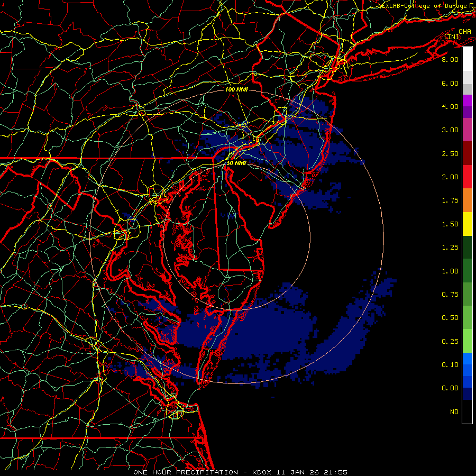Image resolution: width=476 pixels, height=476 pixels.
Task: Select the darkest green legend swatch near 1.25
Action: point(467,248)
